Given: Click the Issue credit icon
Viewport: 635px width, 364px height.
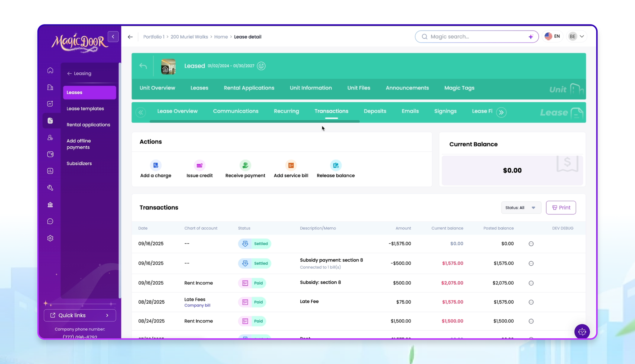Looking at the screenshot, I should pos(200,165).
